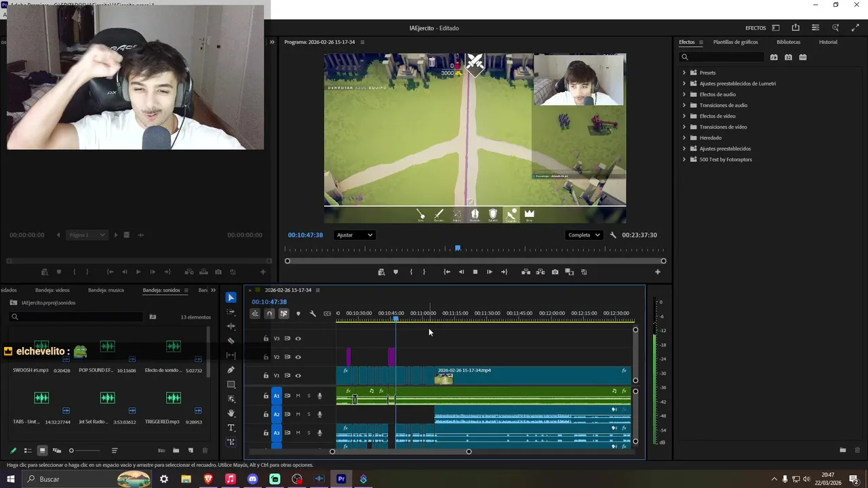Screen dimensions: 868x488
Task: Mute audio track A1
Action: coord(298,396)
